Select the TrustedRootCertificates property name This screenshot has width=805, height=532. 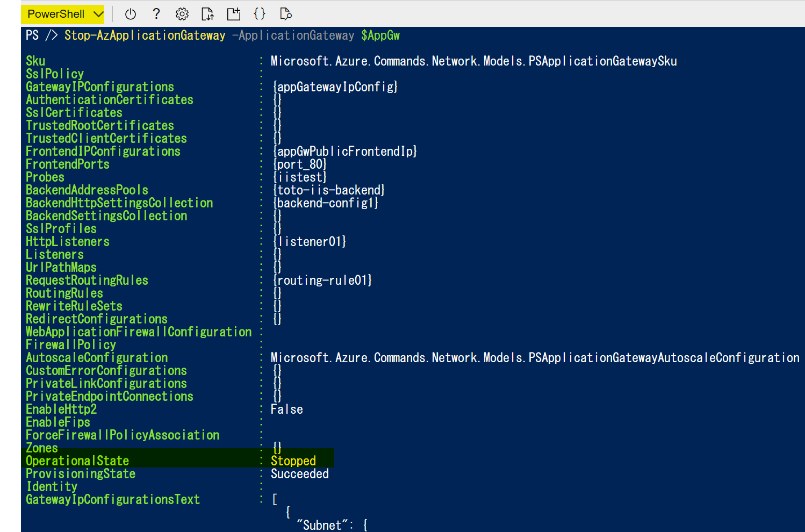100,126
